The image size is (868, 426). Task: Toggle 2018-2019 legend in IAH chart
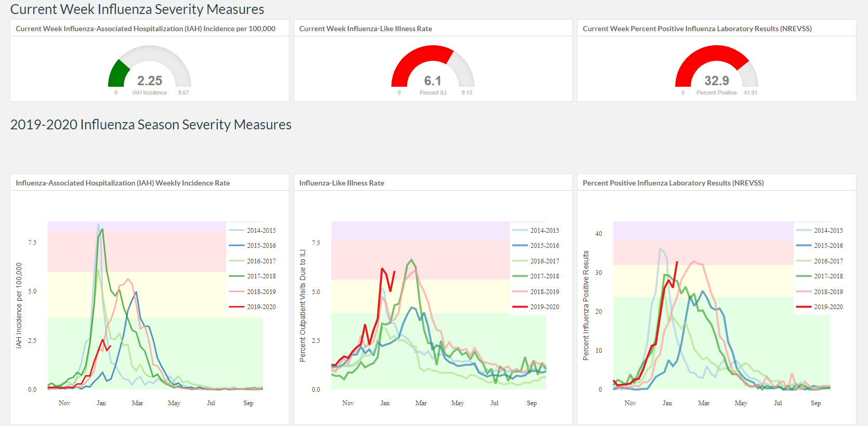(x=253, y=291)
